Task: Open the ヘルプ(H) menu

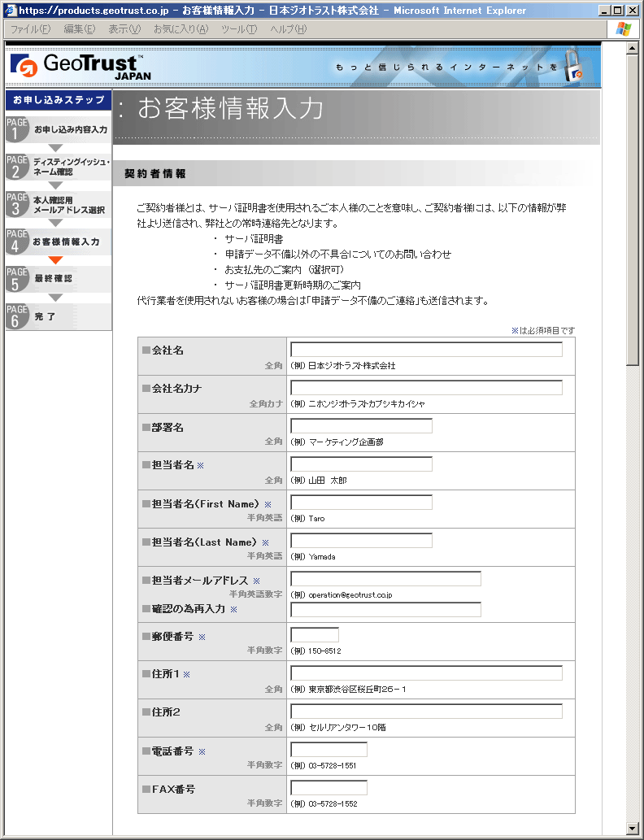Action: click(288, 29)
